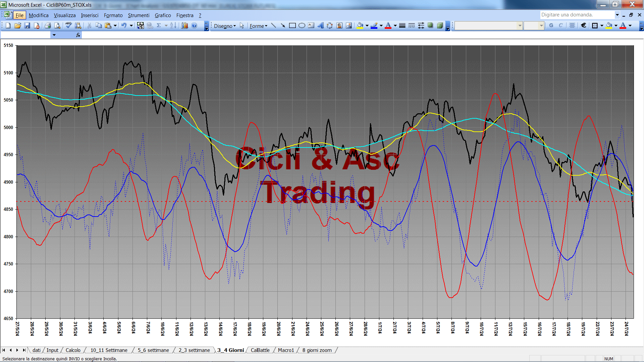Image resolution: width=644 pixels, height=362 pixels.
Task: Launch the Chart Wizard icon
Action: pyautogui.click(x=185, y=25)
